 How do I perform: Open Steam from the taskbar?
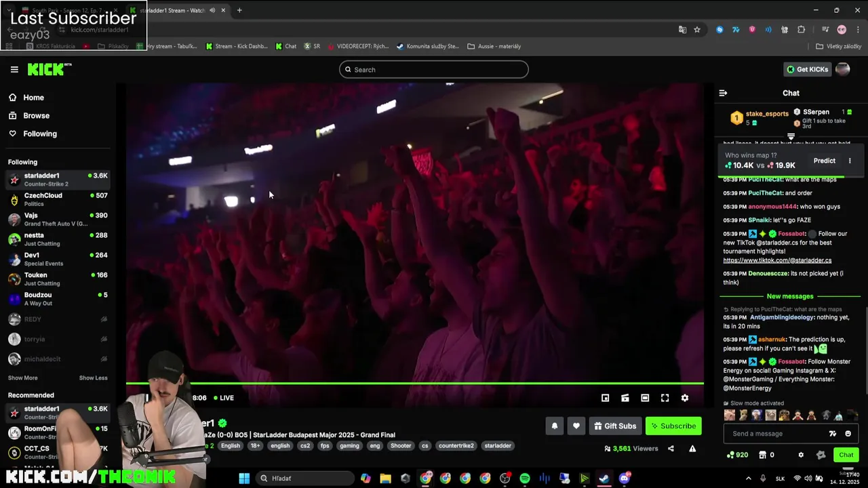tap(604, 479)
